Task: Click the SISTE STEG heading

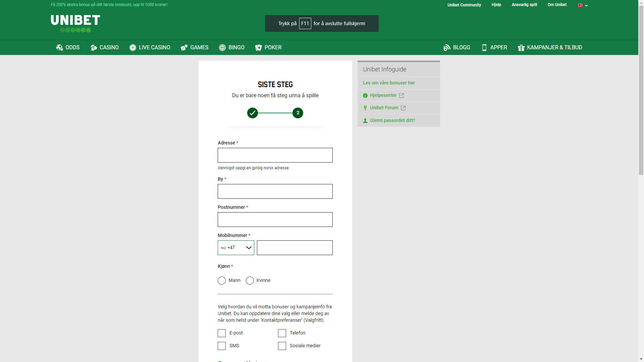Action: click(x=275, y=84)
